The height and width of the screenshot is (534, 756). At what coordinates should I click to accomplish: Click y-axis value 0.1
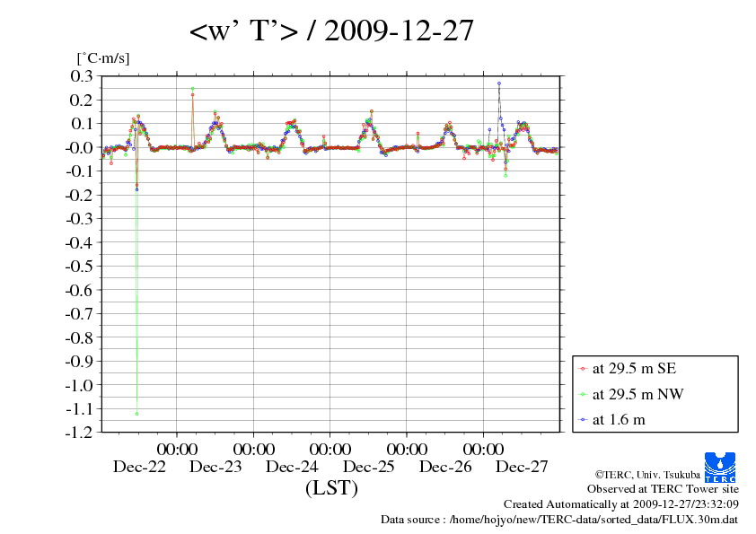(82, 123)
